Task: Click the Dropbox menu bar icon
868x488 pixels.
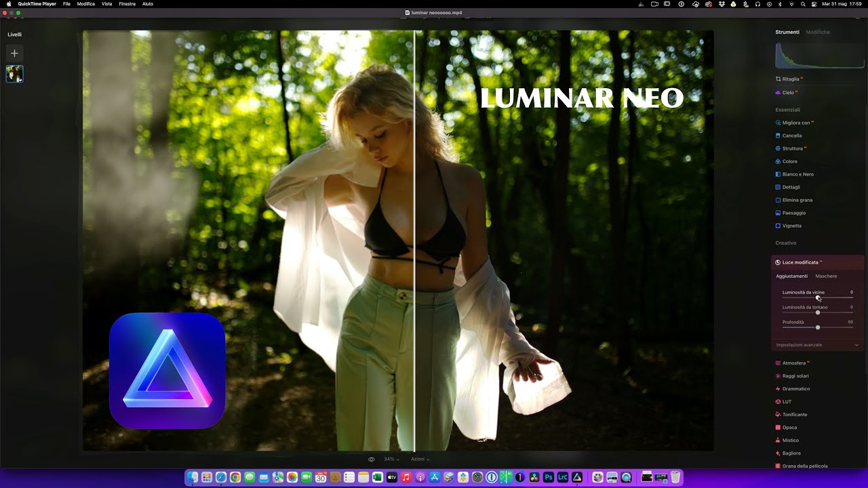Action: [722, 4]
